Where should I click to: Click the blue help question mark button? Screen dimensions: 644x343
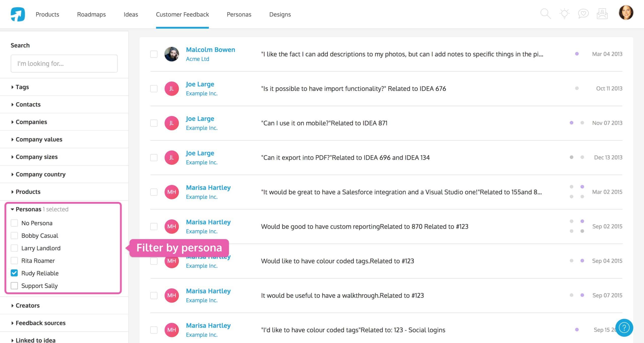624,328
